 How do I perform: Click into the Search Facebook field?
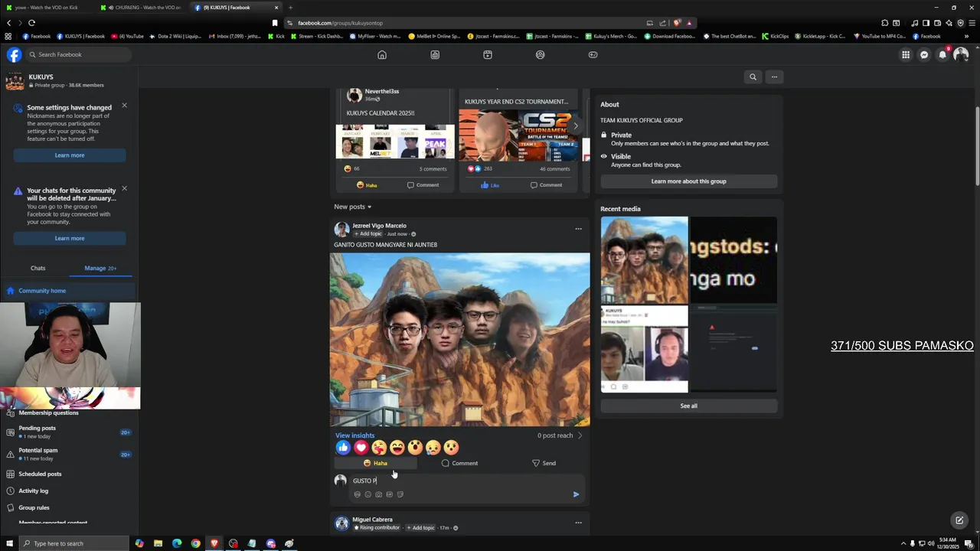[78, 54]
